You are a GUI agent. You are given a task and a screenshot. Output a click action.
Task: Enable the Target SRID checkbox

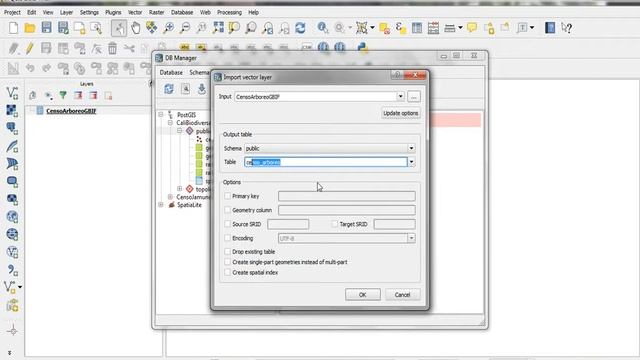coord(335,224)
